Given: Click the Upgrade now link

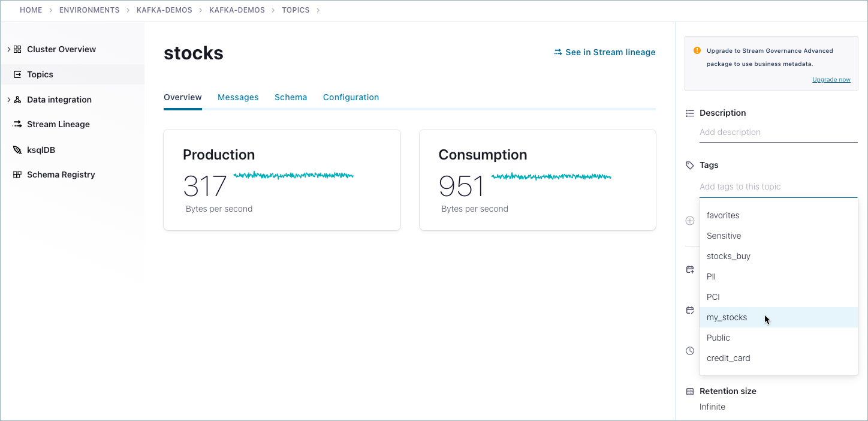Looking at the screenshot, I should (831, 80).
